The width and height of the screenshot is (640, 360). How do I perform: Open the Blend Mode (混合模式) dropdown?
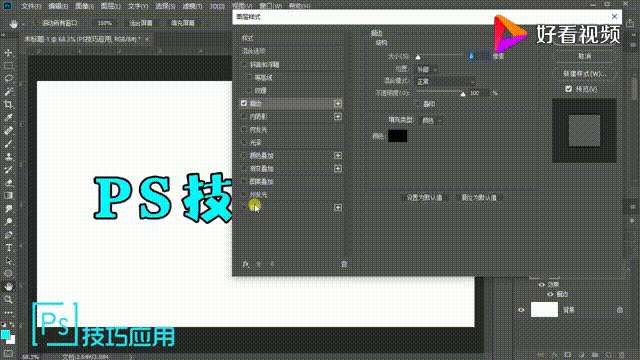445,82
